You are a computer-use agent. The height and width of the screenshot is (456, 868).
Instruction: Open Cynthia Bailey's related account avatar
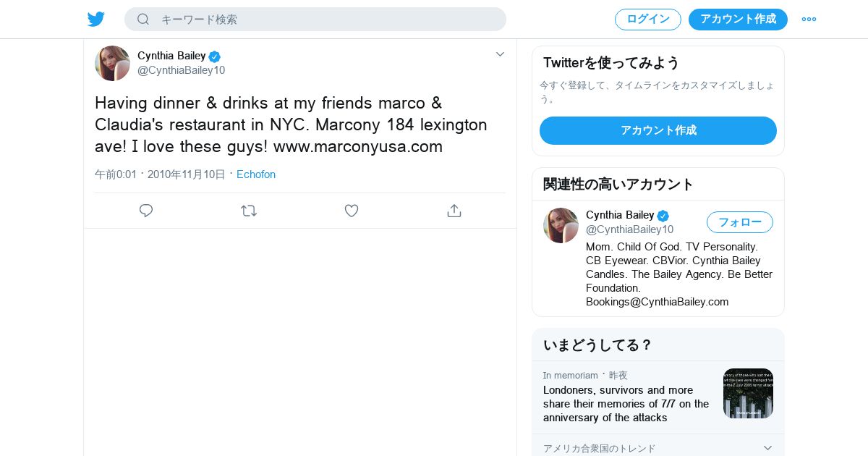point(561,226)
